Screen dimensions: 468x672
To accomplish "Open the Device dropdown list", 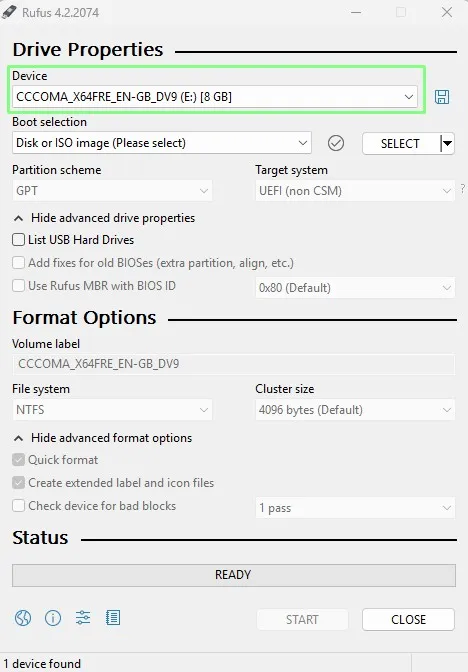I will pos(215,97).
